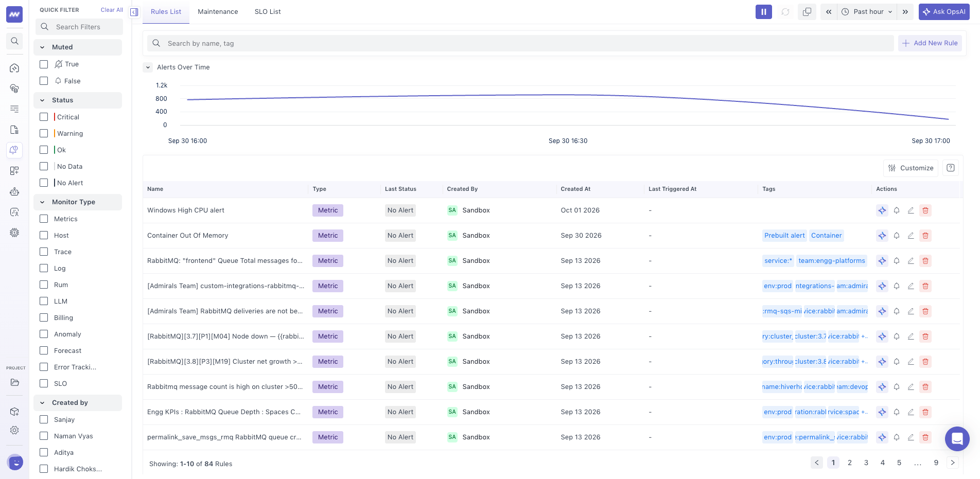The height and width of the screenshot is (479, 980).
Task: Delete the Windows High CPU alert rule
Action: tap(925, 210)
